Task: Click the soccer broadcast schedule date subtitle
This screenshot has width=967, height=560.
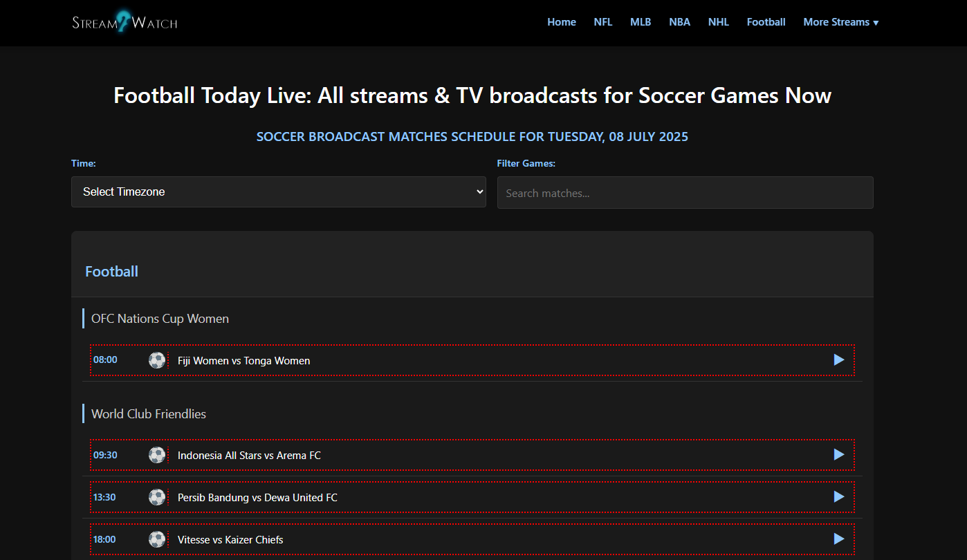Action: (472, 137)
